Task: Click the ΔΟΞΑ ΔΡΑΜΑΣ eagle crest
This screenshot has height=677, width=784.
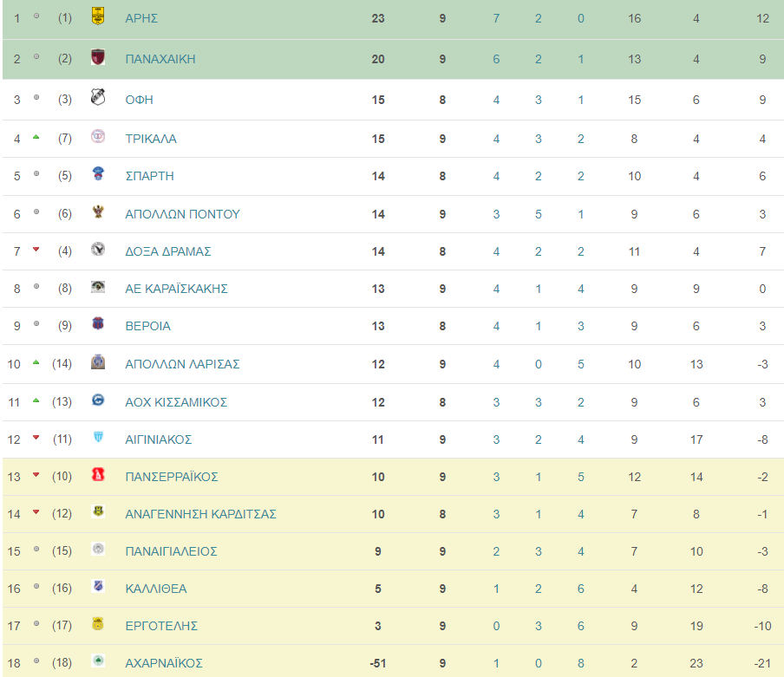Action: [x=98, y=249]
